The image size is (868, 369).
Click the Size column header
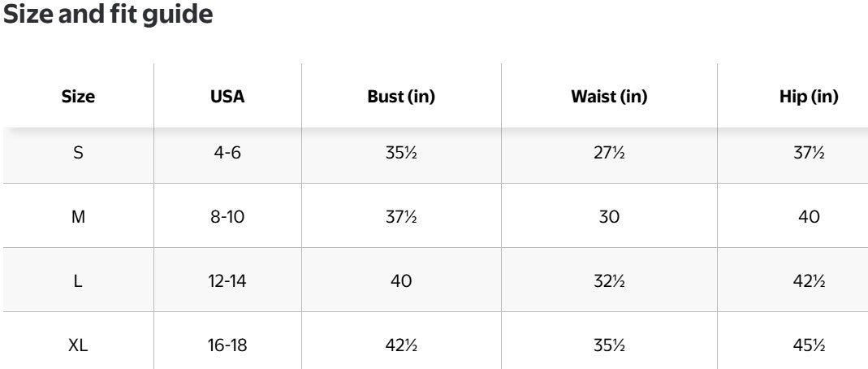point(78,97)
